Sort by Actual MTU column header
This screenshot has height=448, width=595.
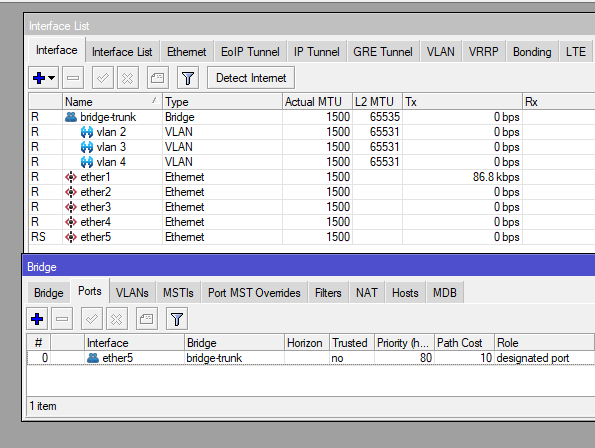tap(317, 102)
